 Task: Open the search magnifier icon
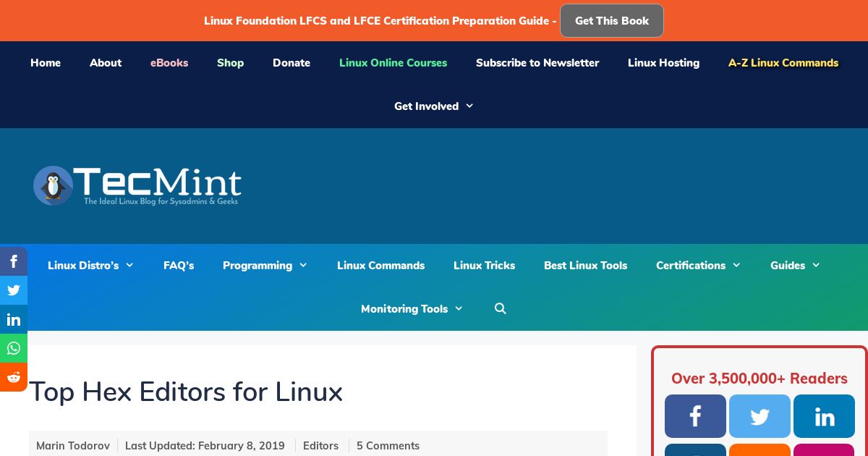coord(501,308)
